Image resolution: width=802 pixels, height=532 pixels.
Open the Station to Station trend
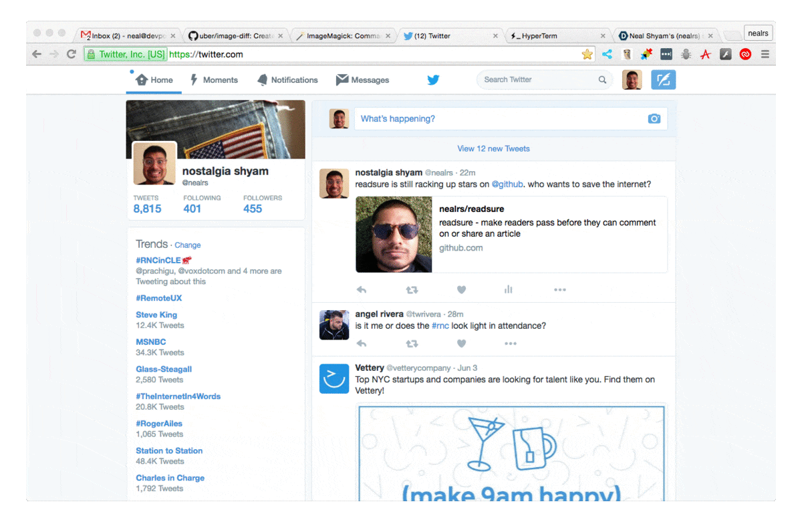(169, 450)
